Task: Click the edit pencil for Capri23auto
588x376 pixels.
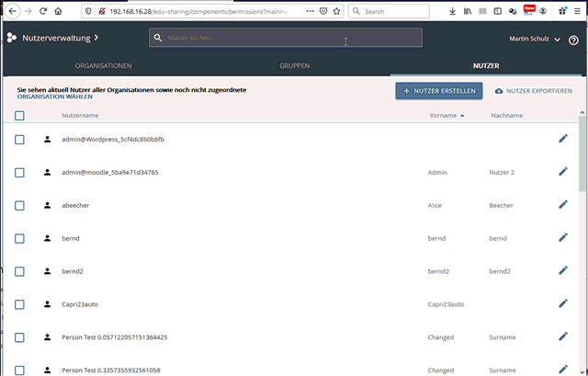Action: (x=563, y=303)
